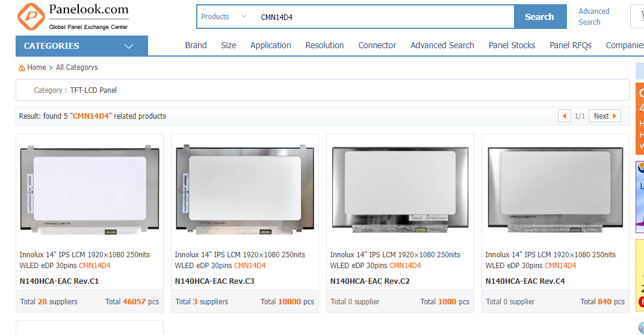The image size is (644, 335).
Task: Click Total 0 supplier under Rev.C4
Action: [x=510, y=302]
